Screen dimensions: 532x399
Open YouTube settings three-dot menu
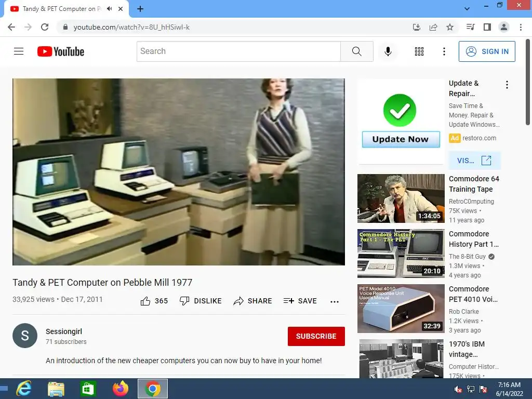[444, 51]
